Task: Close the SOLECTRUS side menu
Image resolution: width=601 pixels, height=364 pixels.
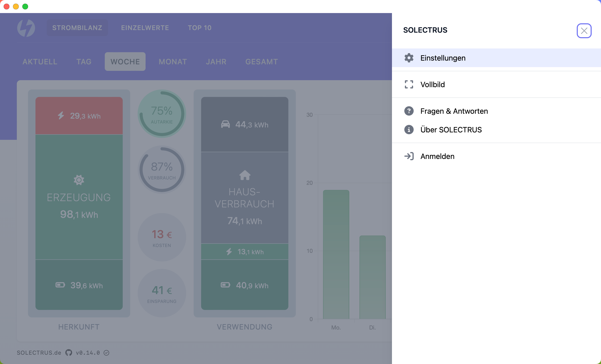Action: point(584,31)
